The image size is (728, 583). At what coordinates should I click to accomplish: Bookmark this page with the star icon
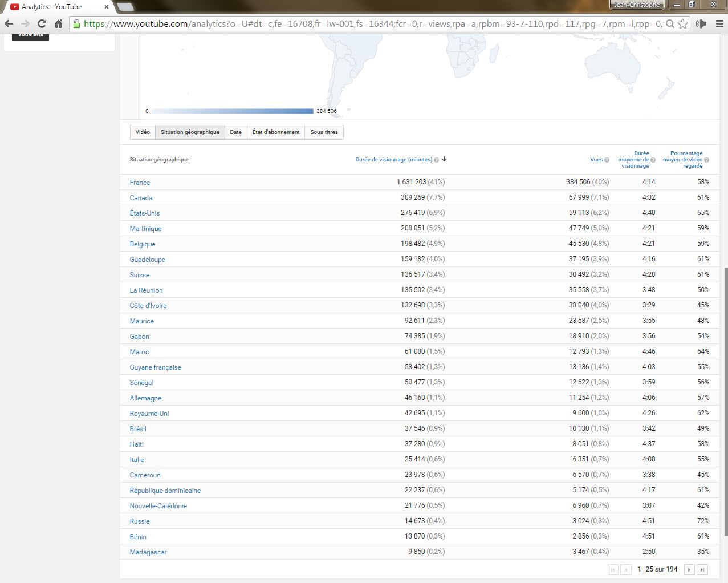click(x=682, y=23)
